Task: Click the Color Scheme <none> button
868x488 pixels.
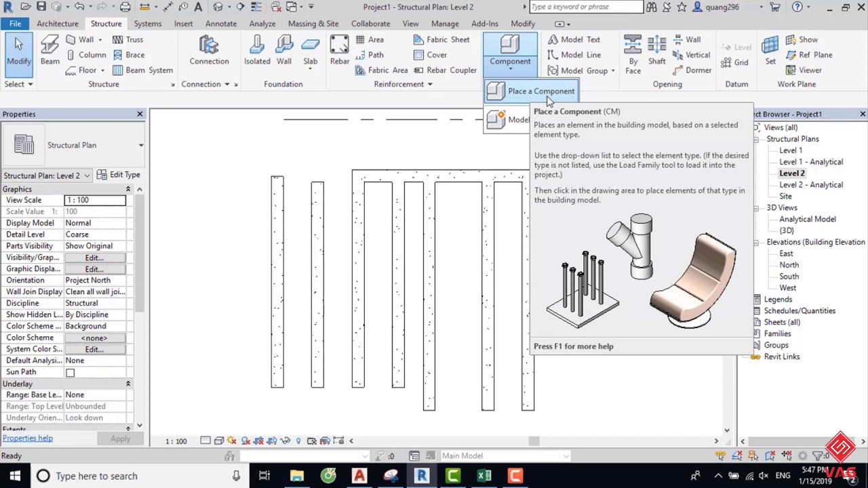Action: point(94,338)
